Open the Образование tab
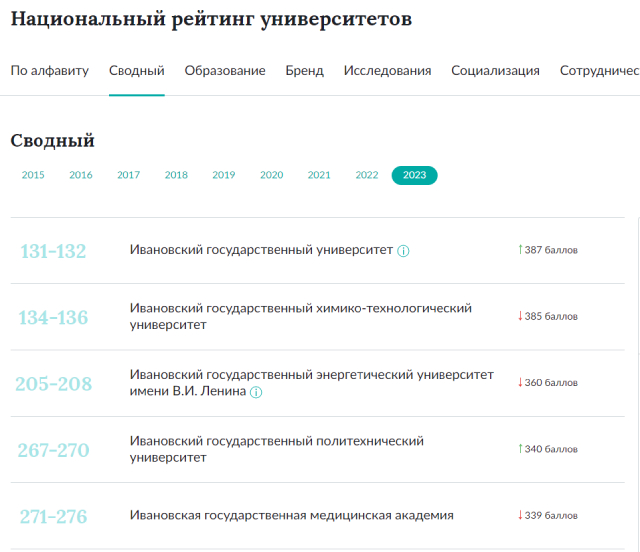Image resolution: width=640 pixels, height=552 pixels. pyautogui.click(x=225, y=71)
